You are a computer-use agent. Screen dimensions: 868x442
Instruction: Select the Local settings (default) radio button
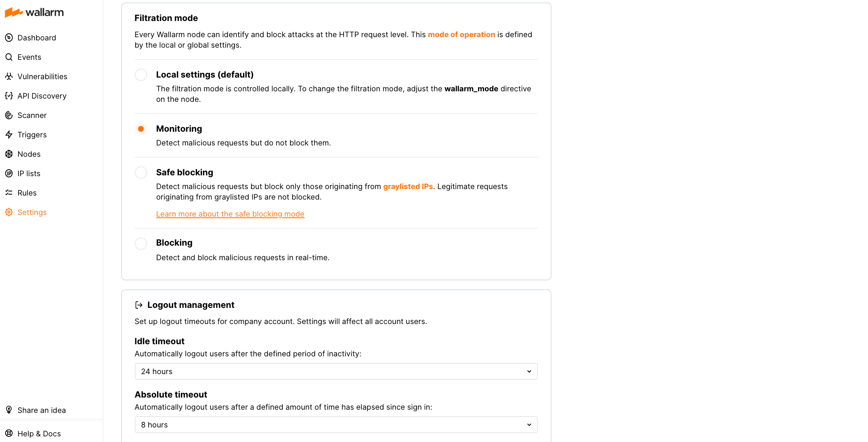pyautogui.click(x=141, y=75)
